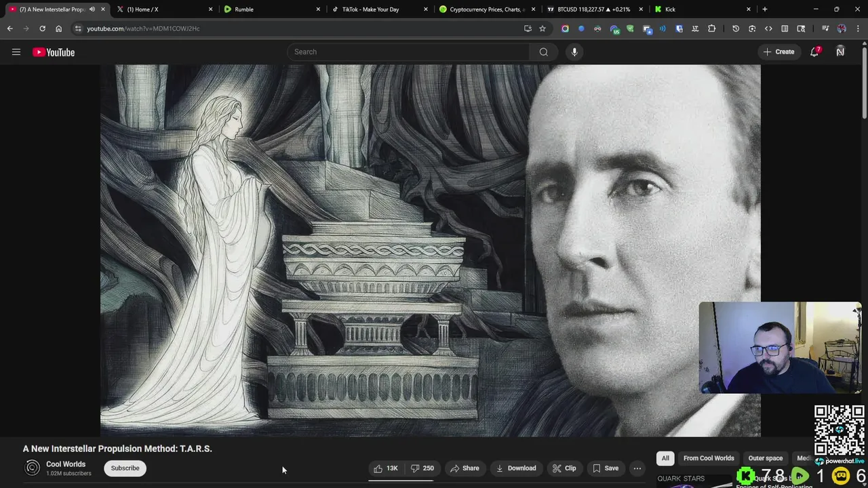This screenshot has width=868, height=488.
Task: Click the colorful ring extension icon
Action: click(565, 28)
